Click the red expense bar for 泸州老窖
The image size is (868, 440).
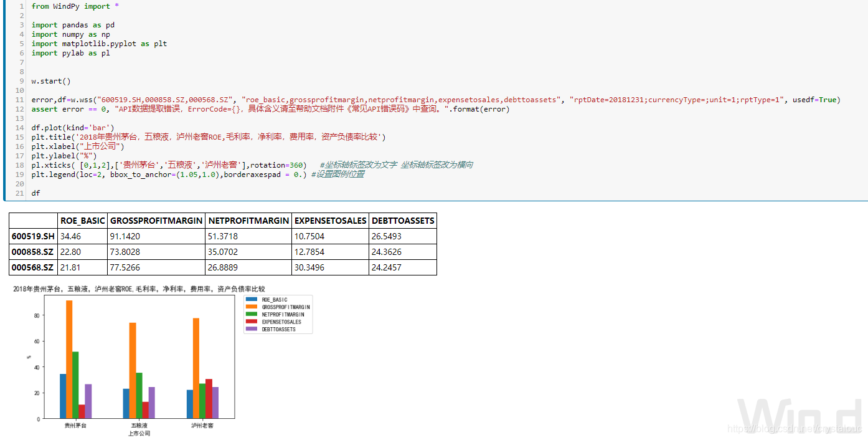pos(209,399)
